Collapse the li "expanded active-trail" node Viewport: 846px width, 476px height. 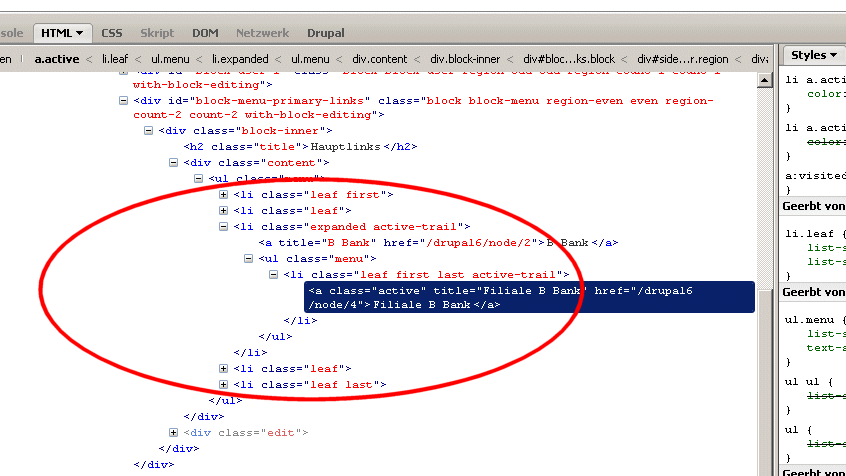click(224, 227)
